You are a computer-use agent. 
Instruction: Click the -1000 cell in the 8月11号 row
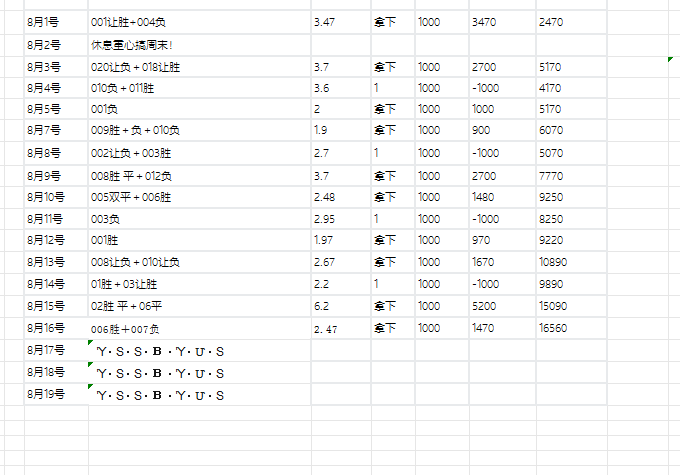click(485, 219)
